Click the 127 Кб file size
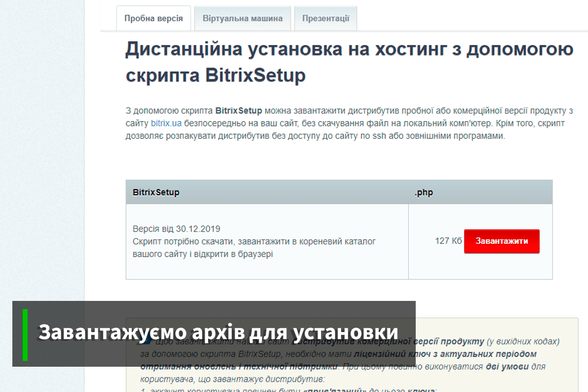 point(448,240)
